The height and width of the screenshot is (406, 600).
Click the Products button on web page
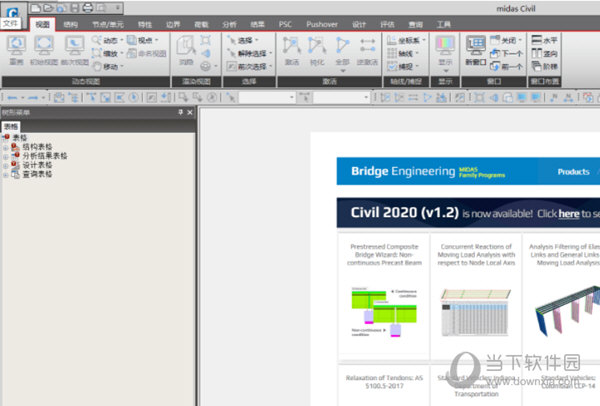(x=573, y=171)
